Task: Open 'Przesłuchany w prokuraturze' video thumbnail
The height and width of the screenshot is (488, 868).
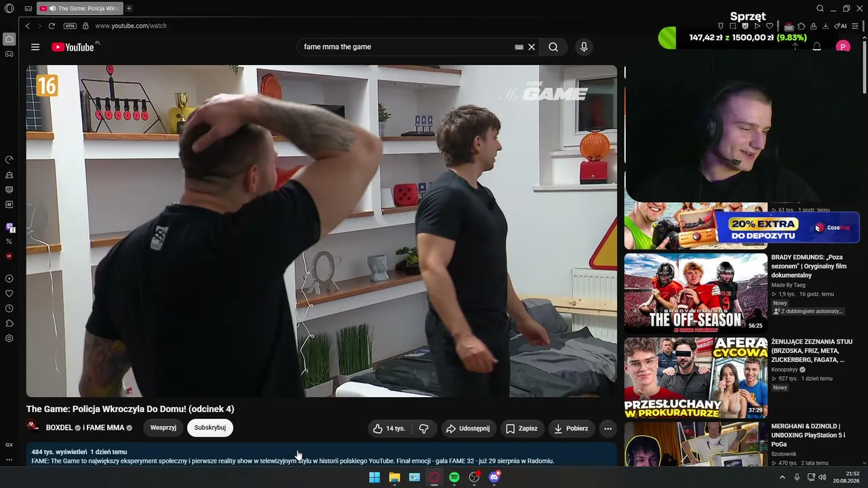Action: (x=696, y=378)
